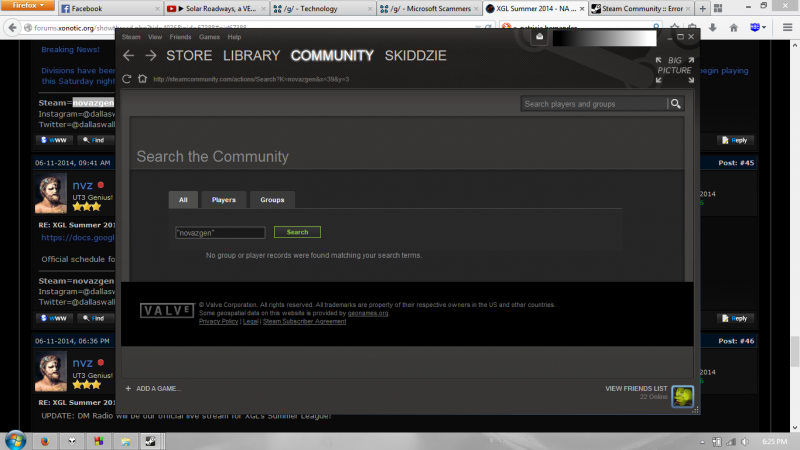The image size is (800, 450).
Task: Bookmark this page with star icon
Action: click(x=674, y=27)
